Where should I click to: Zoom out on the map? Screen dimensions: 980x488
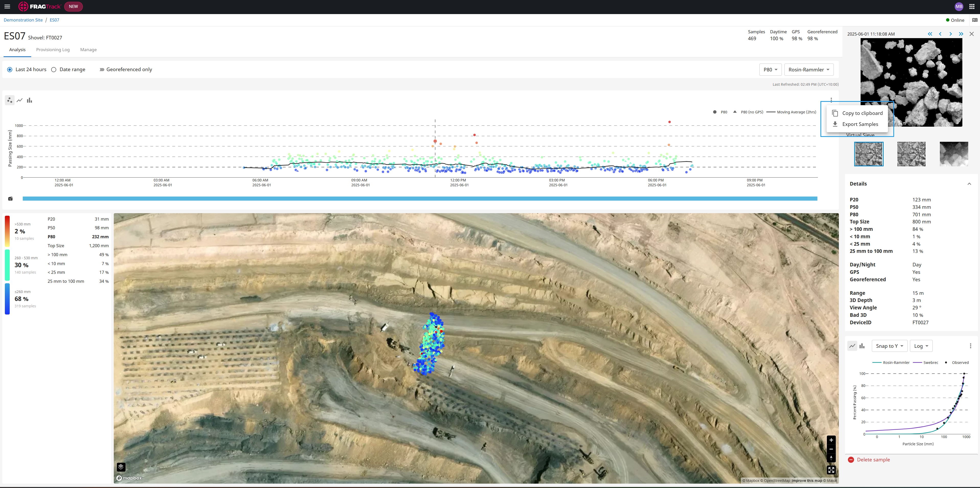(831, 449)
